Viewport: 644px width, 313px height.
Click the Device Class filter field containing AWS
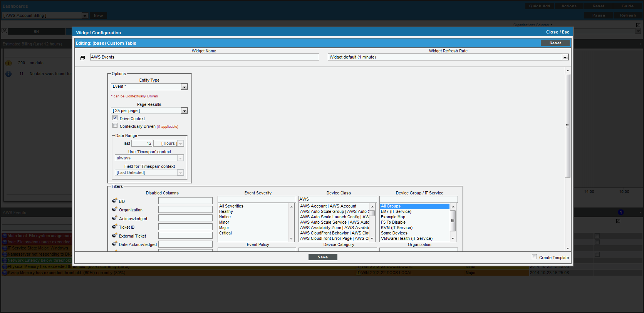tap(337, 199)
